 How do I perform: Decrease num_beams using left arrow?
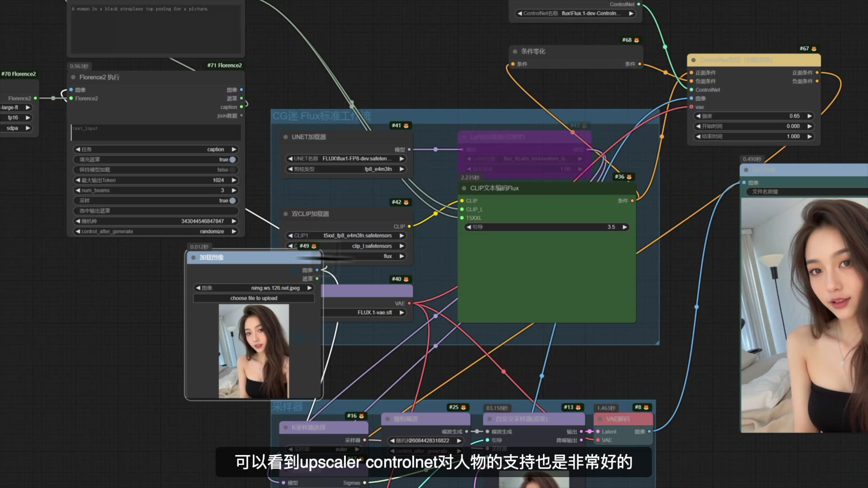pyautogui.click(x=78, y=191)
